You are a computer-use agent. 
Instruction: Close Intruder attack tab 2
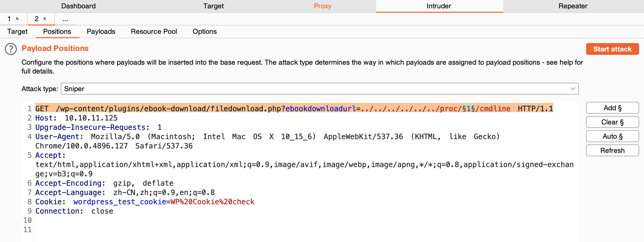coord(45,19)
